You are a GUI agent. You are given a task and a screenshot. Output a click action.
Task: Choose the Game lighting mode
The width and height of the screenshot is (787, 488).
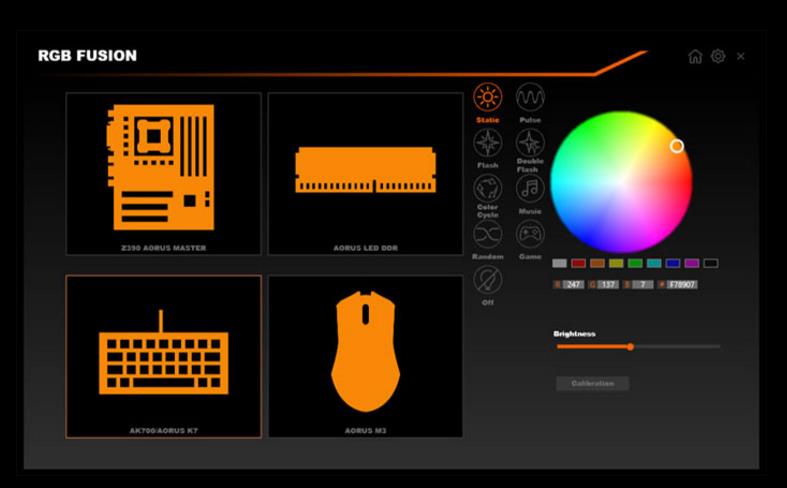click(x=530, y=234)
